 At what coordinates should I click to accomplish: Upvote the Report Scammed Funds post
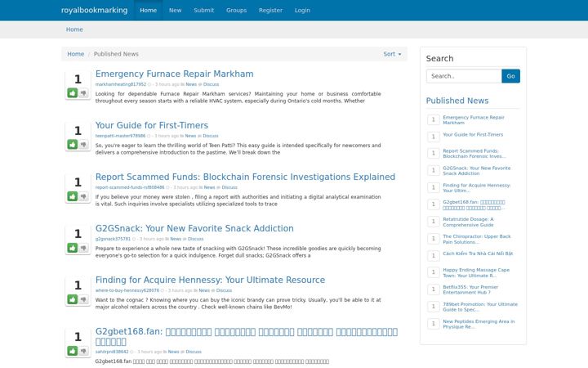(x=73, y=196)
